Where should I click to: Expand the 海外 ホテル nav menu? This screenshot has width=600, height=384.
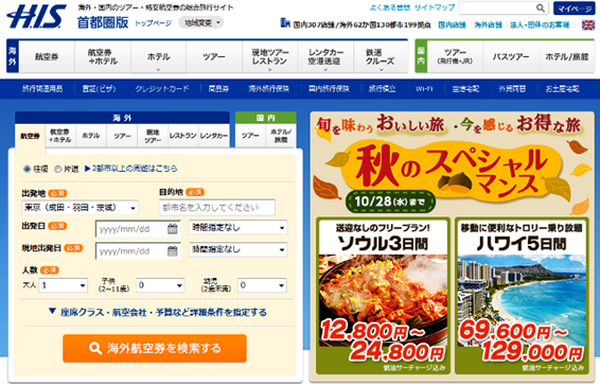coord(158,57)
